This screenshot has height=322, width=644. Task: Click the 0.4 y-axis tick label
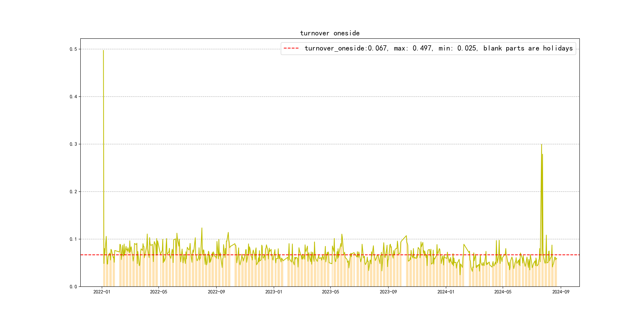73,97
